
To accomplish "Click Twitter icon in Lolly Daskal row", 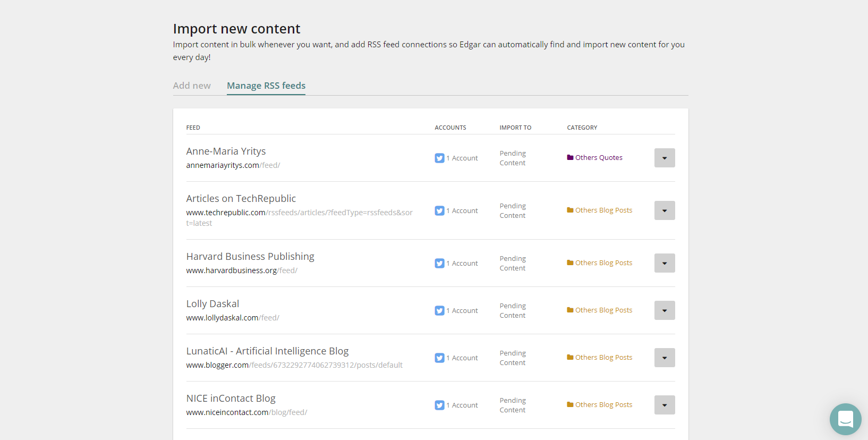I will tap(439, 311).
